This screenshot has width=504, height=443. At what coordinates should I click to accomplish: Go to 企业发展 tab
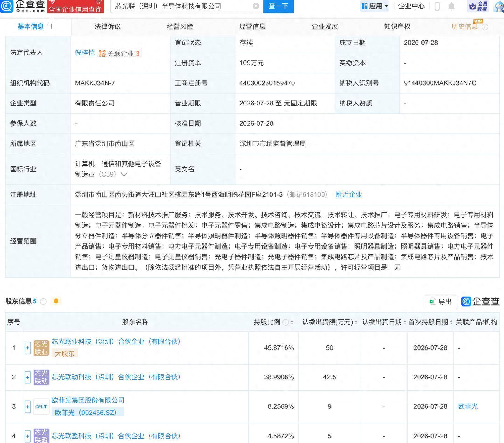[325, 27]
